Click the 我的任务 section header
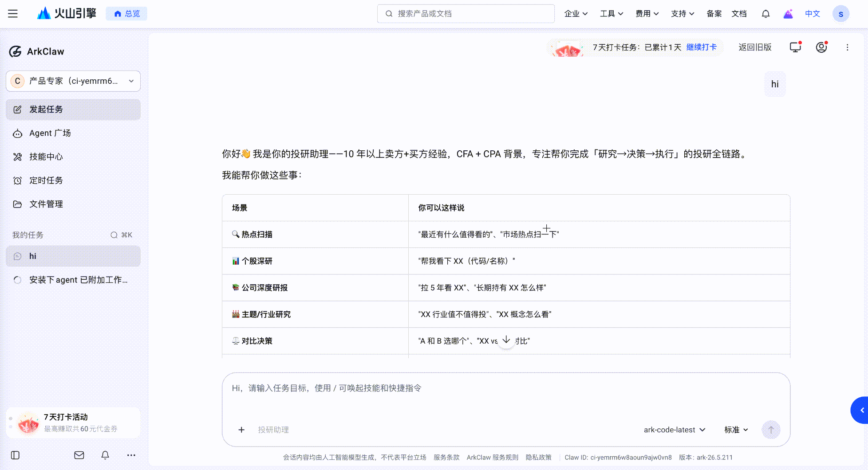This screenshot has width=868, height=470. (x=28, y=235)
